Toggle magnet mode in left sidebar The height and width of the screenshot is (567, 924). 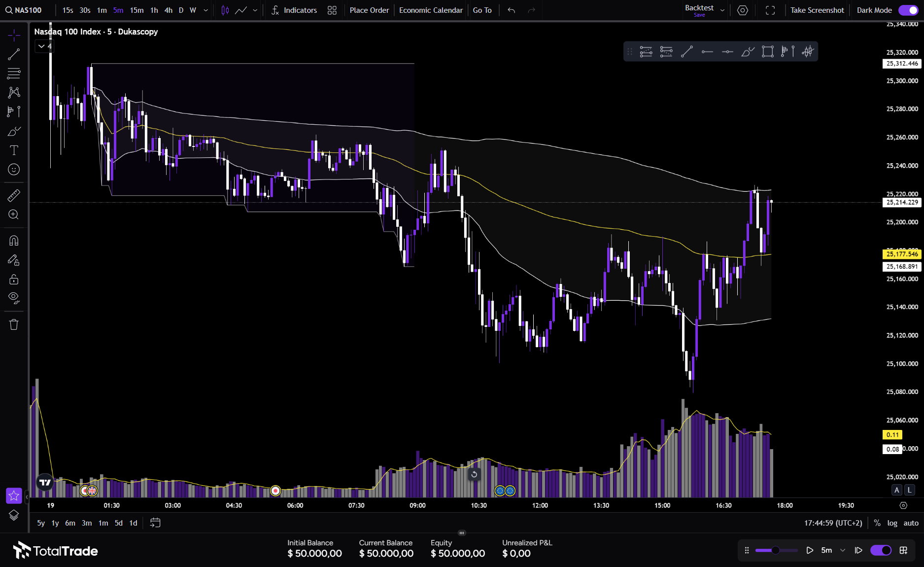point(14,241)
